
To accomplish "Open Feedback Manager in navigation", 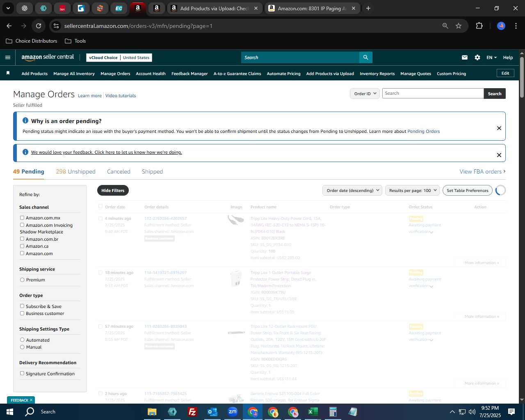I will [x=189, y=74].
